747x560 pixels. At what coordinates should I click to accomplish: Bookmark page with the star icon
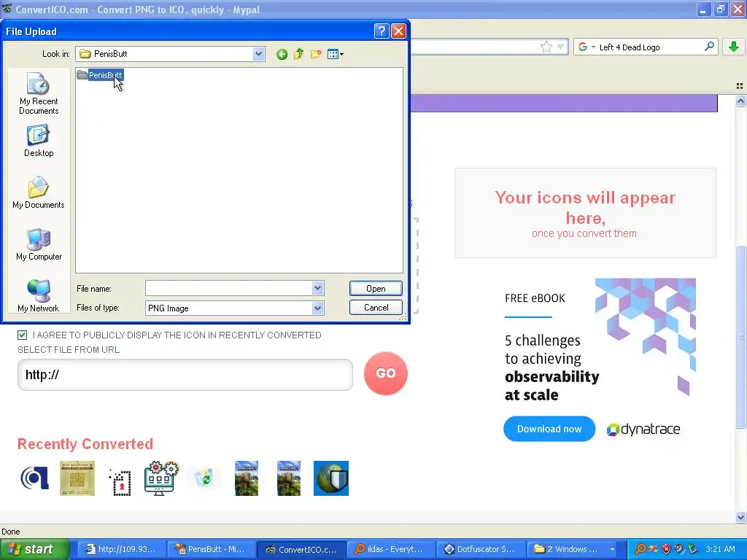click(546, 47)
